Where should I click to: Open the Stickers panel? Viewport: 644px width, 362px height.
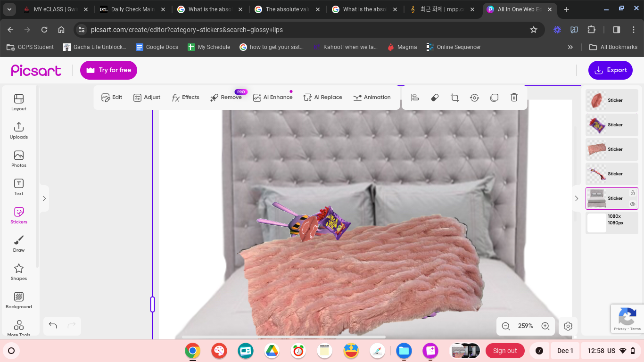(x=19, y=215)
